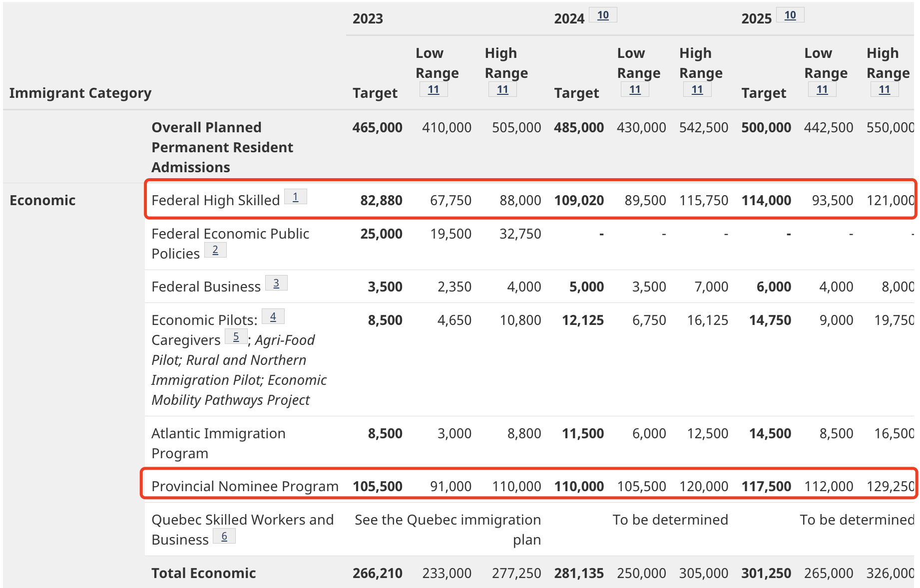
Task: Click footnote 11 under 2023 Low Range
Action: 434,90
